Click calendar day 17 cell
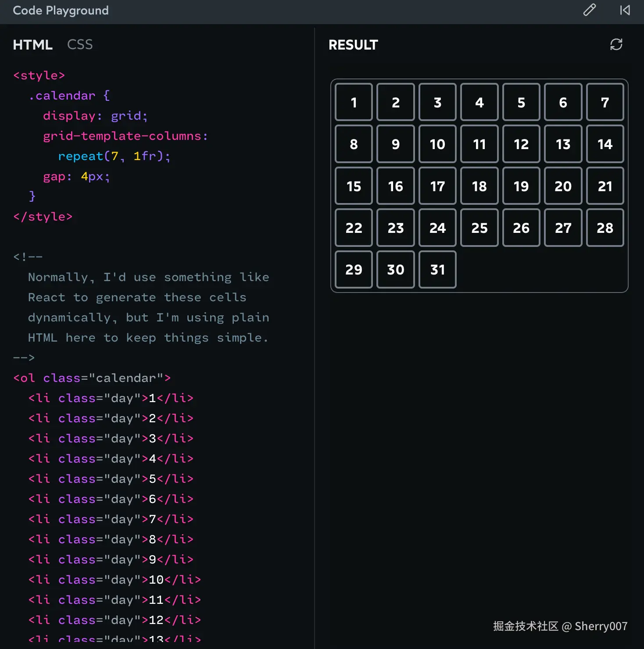The width and height of the screenshot is (644, 649). pos(437,186)
